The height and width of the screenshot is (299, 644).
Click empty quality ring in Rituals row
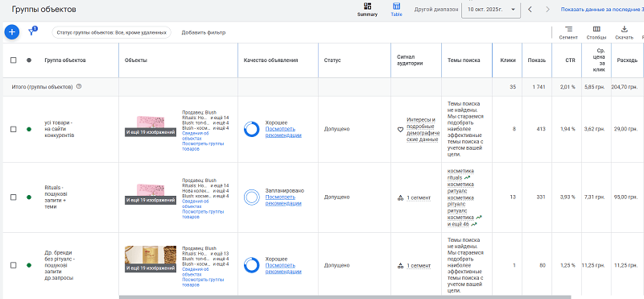pos(251,197)
